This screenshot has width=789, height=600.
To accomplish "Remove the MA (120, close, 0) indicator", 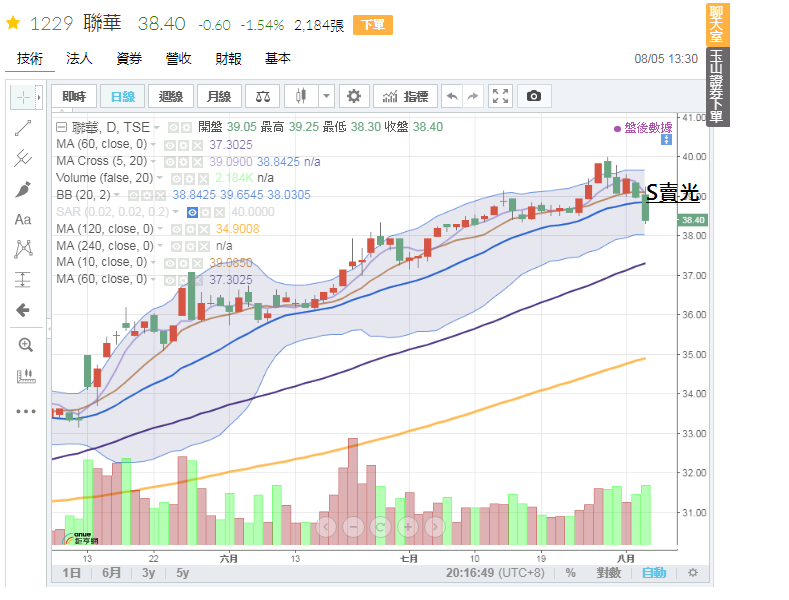I will coord(203,230).
